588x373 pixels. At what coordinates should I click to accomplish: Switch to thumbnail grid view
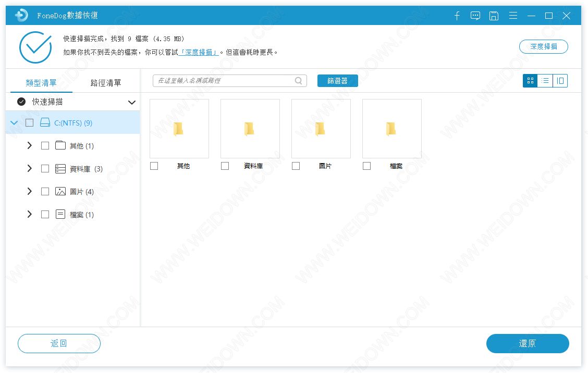pyautogui.click(x=530, y=81)
